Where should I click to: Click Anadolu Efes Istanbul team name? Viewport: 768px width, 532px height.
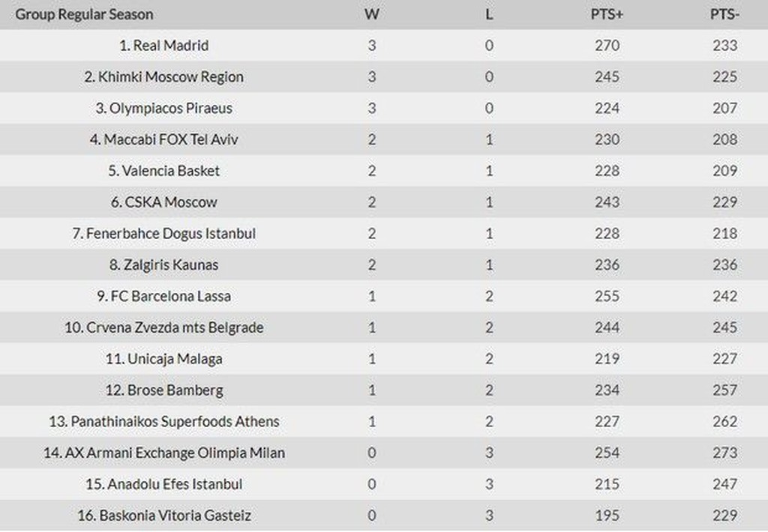tap(163, 485)
